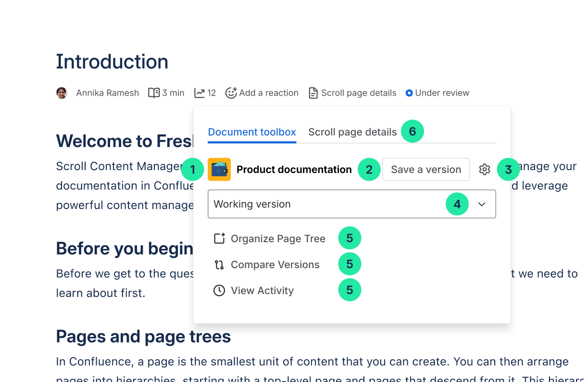The image size is (588, 382).
Task: Click the Compare Versions branch icon
Action: tap(219, 265)
